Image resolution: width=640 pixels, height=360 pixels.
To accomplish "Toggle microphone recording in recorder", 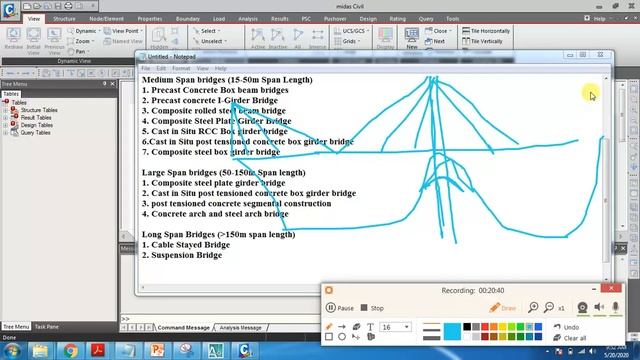I will pyautogui.click(x=616, y=307).
